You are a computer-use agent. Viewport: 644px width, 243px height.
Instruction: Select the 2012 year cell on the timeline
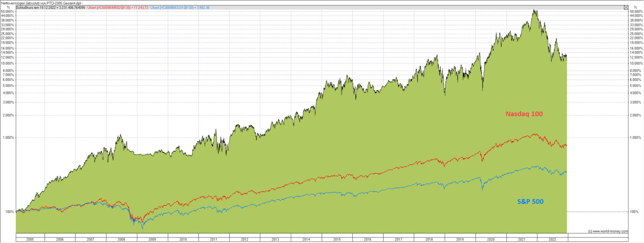(244, 239)
